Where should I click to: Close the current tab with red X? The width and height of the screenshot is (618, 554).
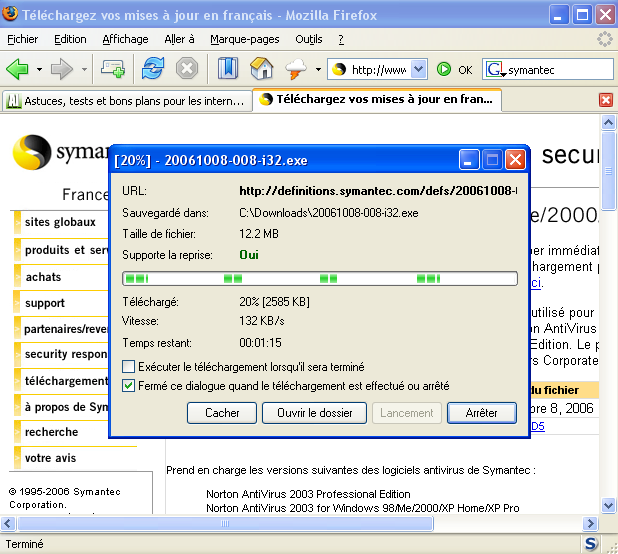tap(606, 100)
